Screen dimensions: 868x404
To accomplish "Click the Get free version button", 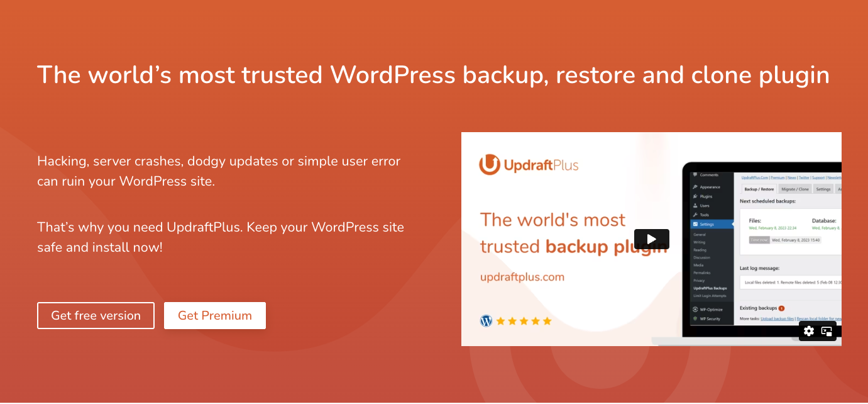I will pyautogui.click(x=96, y=316).
